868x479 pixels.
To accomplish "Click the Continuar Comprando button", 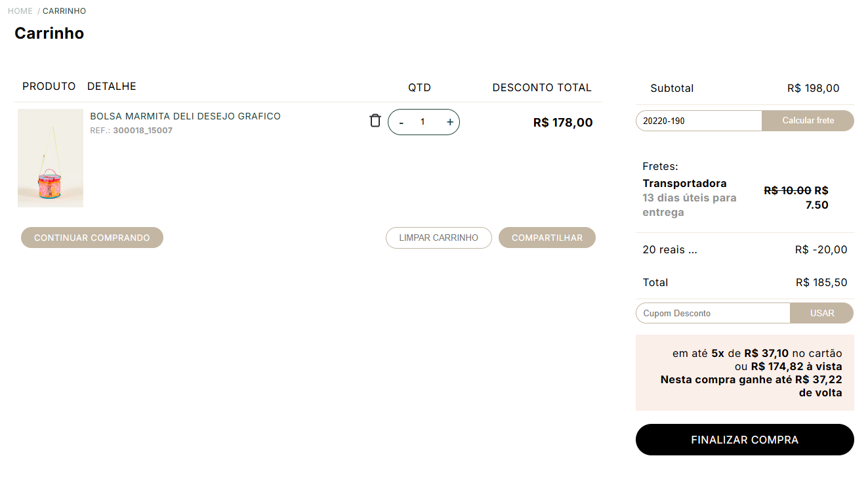I will [x=92, y=238].
